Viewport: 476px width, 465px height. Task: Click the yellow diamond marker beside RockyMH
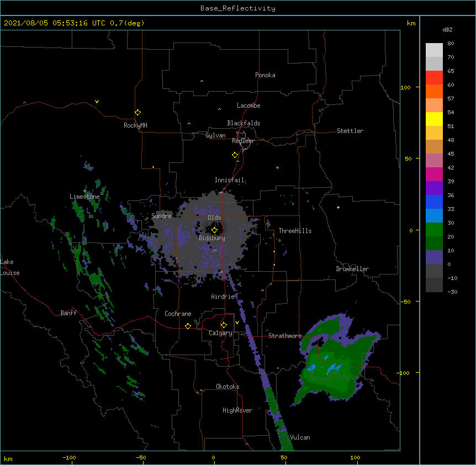138,113
